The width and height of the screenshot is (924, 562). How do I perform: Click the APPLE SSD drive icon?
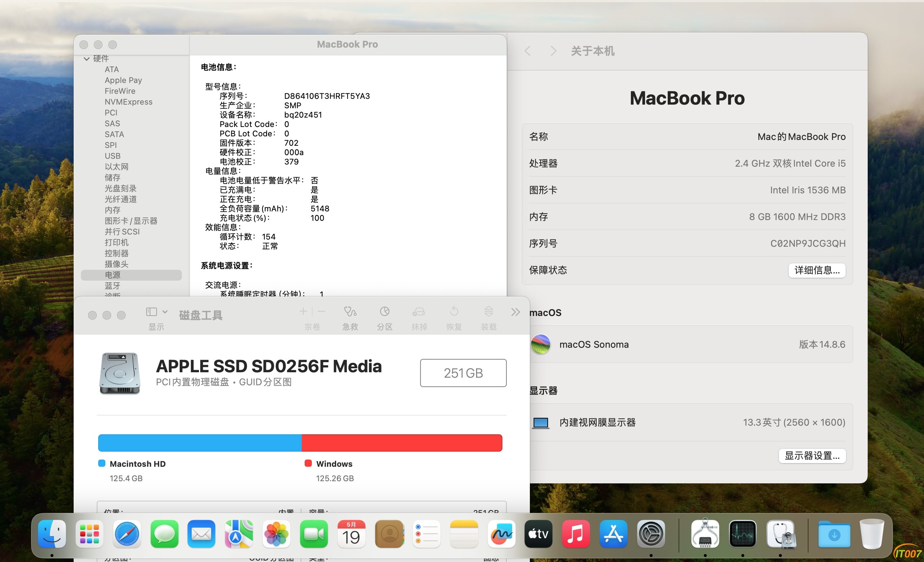tap(120, 374)
